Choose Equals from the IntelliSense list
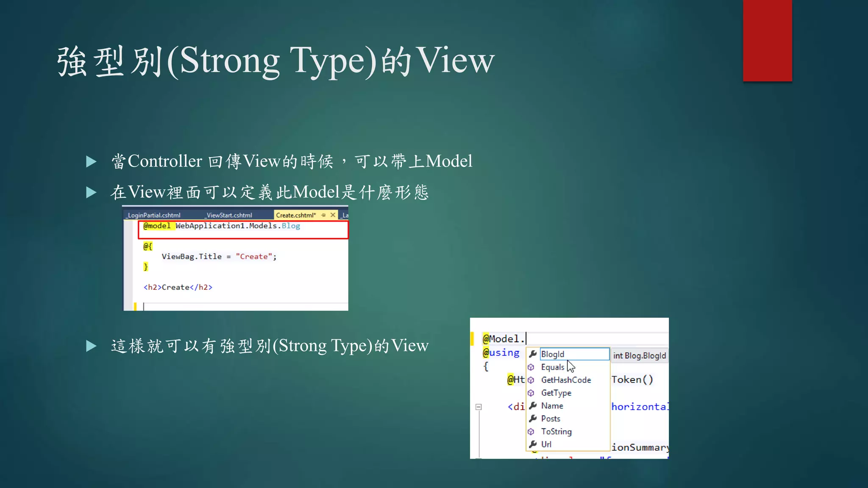Viewport: 868px width, 488px height. click(x=553, y=367)
